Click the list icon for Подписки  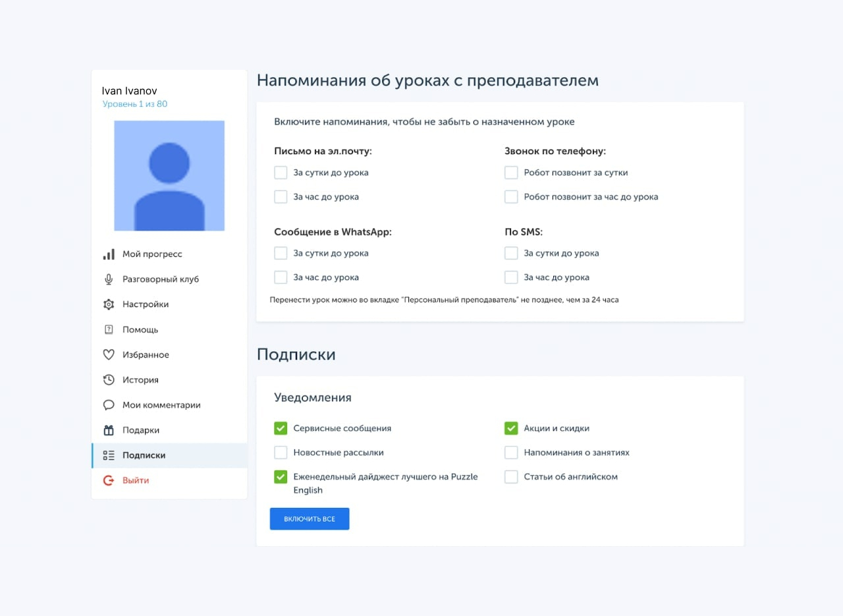click(109, 455)
